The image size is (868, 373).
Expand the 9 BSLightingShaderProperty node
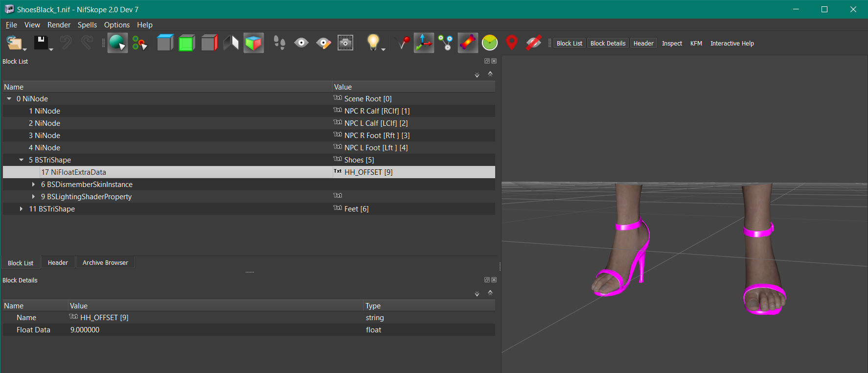33,197
